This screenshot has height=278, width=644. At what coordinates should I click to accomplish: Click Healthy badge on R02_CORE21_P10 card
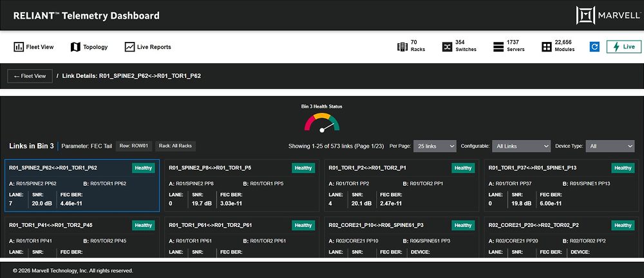pyautogui.click(x=463, y=225)
